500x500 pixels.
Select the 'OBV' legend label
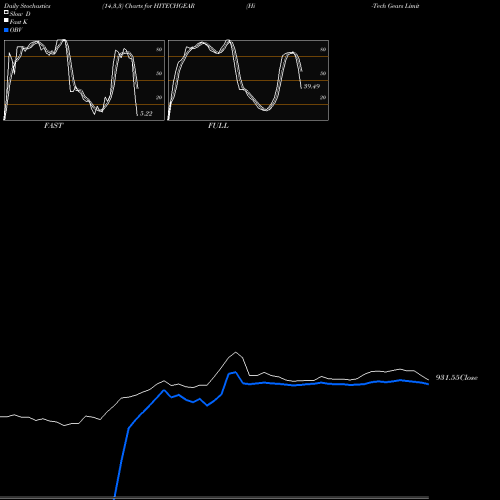click(16, 30)
